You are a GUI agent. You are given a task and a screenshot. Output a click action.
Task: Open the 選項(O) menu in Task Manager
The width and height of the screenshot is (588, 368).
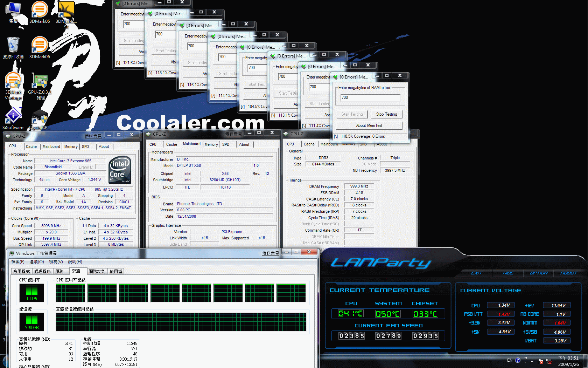(37, 262)
